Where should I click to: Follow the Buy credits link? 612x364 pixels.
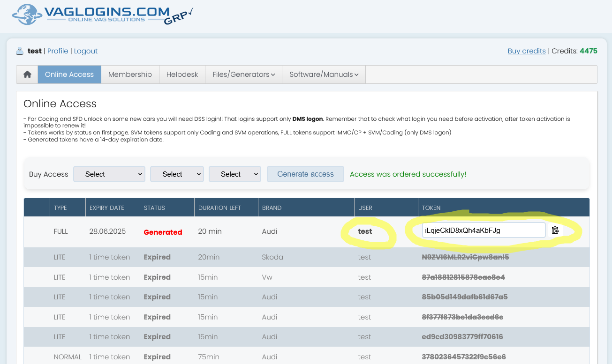(527, 51)
